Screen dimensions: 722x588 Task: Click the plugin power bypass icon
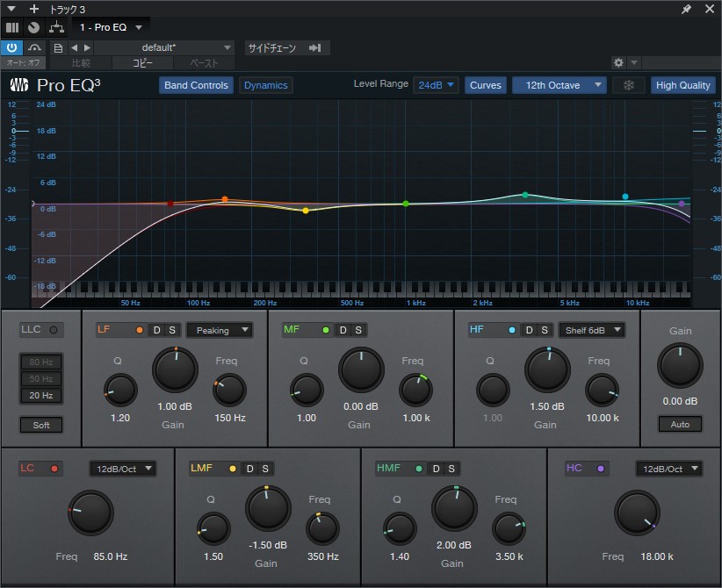pyautogui.click(x=11, y=47)
